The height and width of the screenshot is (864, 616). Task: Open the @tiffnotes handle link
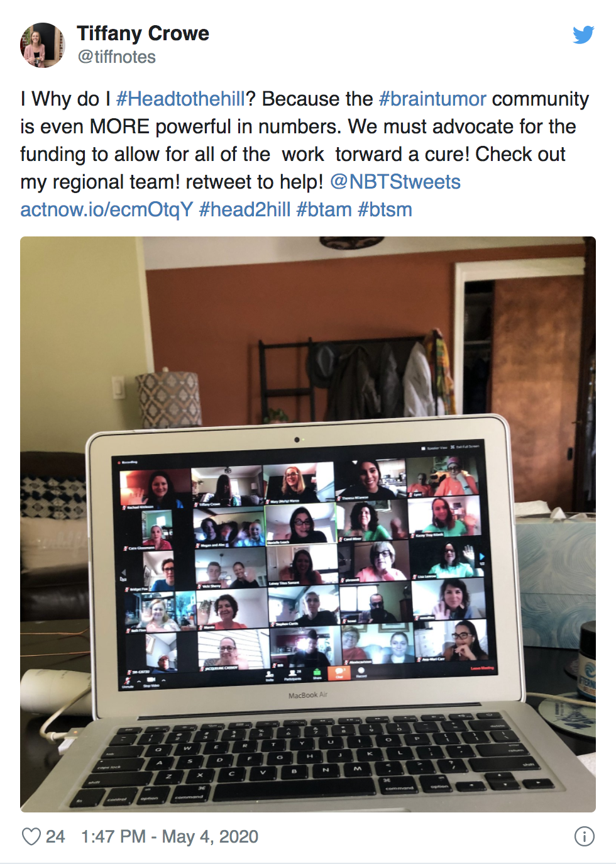pos(116,57)
